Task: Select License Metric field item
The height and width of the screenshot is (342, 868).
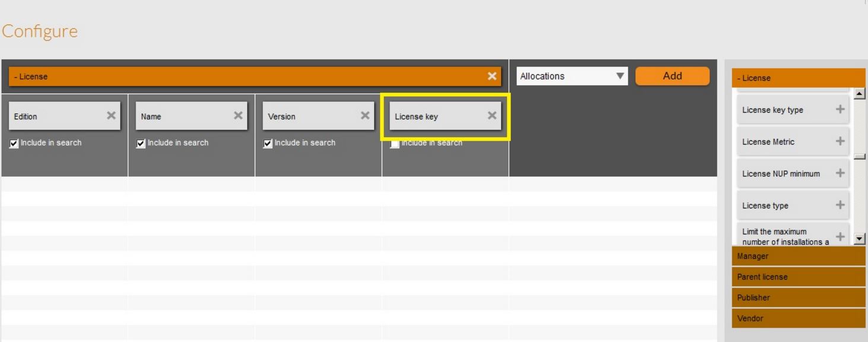Action: pos(793,141)
